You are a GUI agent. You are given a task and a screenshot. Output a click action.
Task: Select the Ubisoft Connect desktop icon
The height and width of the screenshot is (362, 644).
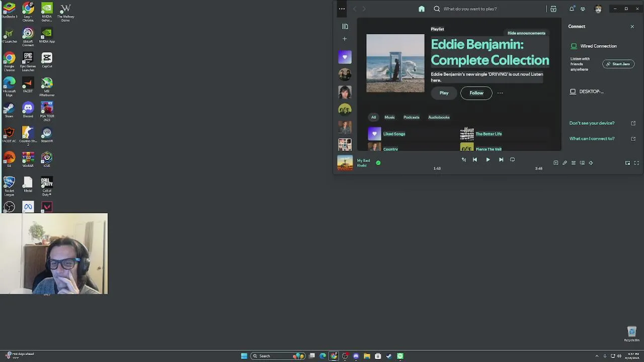28,37
